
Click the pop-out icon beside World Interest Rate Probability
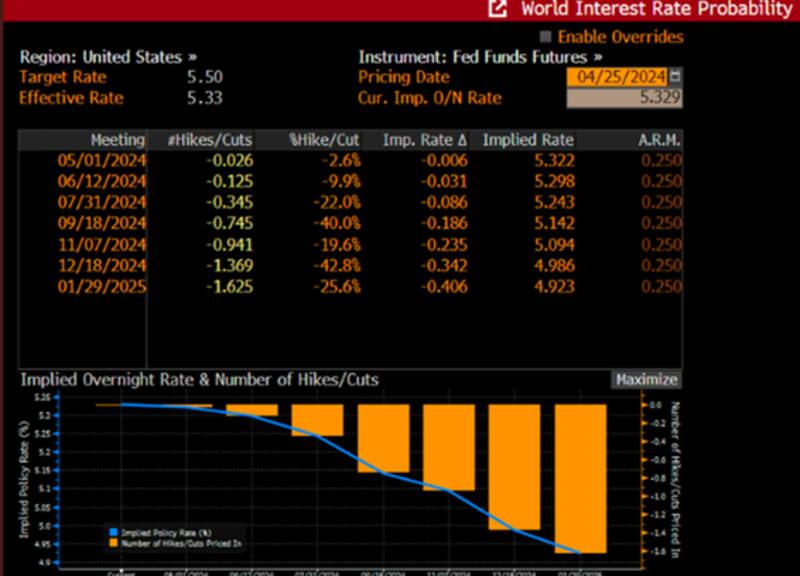(x=497, y=9)
